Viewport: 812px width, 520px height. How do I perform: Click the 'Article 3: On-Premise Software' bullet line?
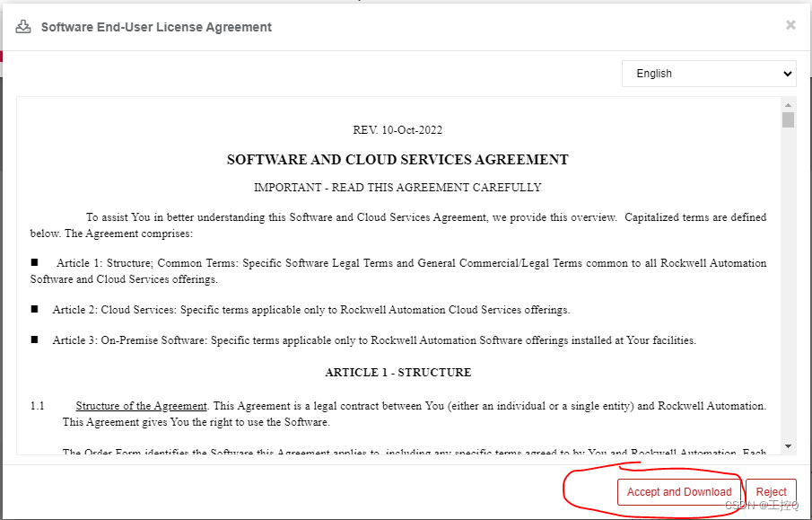click(363, 340)
